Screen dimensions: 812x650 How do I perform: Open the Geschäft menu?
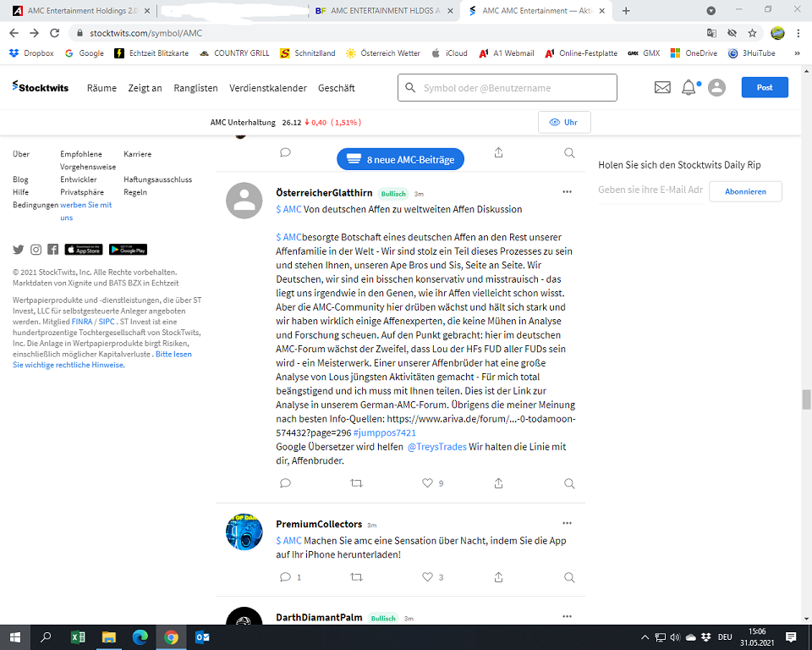click(x=337, y=88)
